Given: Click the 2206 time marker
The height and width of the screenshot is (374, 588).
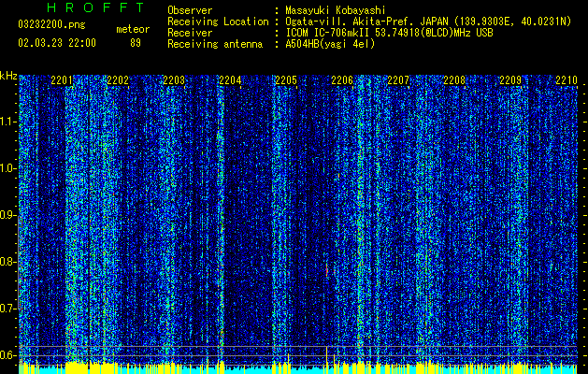Looking at the screenshot, I should 342,80.
